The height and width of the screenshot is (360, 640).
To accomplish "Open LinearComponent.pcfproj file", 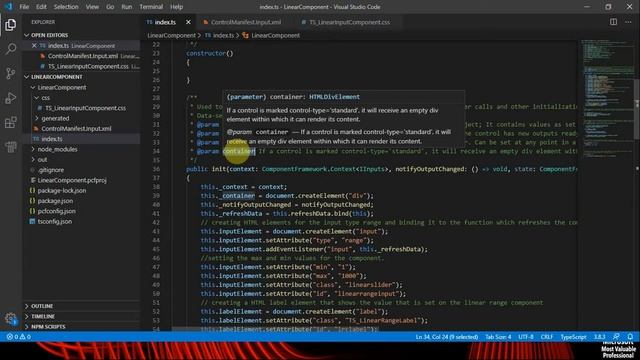I will [72, 180].
